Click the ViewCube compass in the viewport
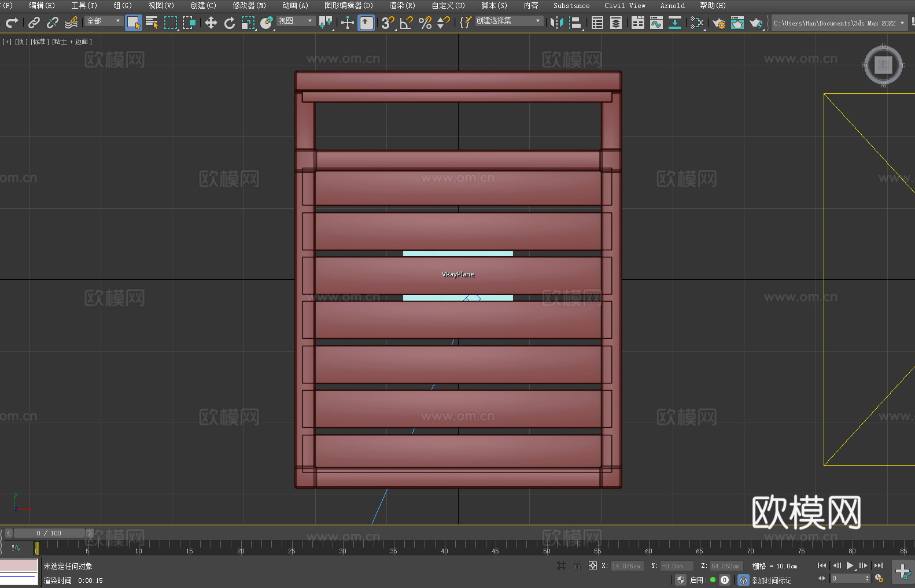This screenshot has width=915, height=588. pos(883,65)
